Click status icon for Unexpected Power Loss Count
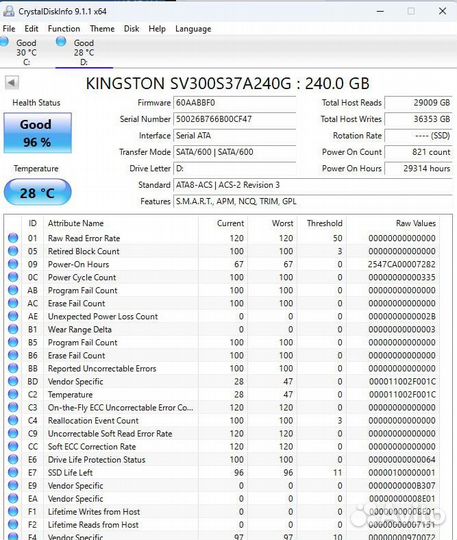Image resolution: width=457 pixels, height=540 pixels. coord(13,316)
